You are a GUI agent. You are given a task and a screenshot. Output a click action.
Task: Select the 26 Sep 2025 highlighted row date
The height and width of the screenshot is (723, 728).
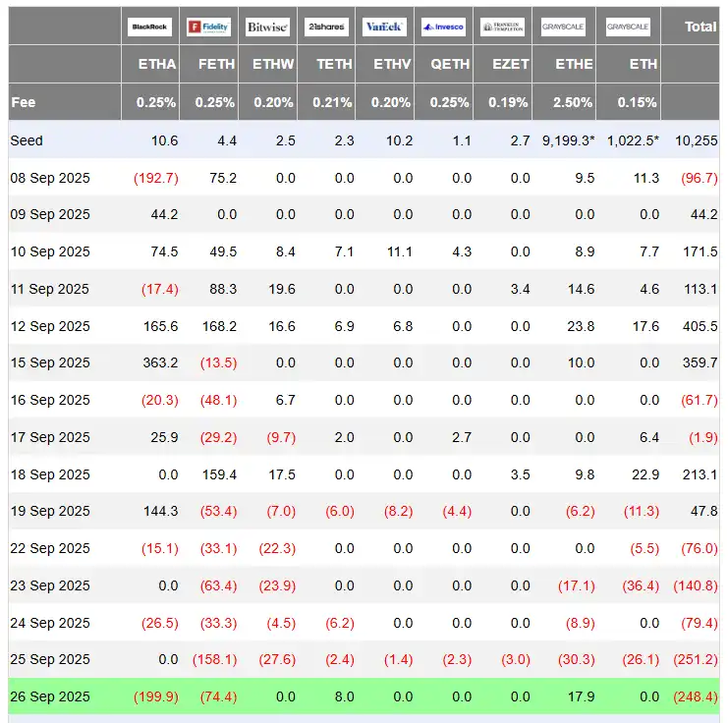pos(49,696)
